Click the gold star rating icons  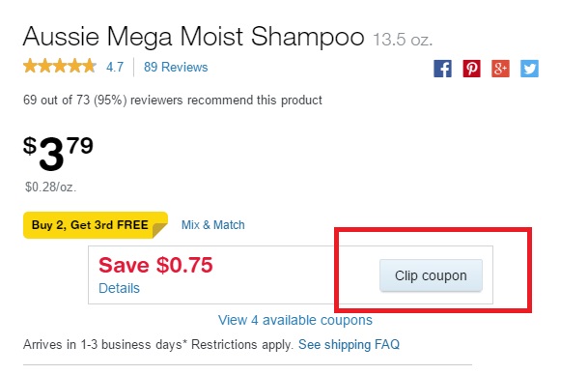point(60,66)
